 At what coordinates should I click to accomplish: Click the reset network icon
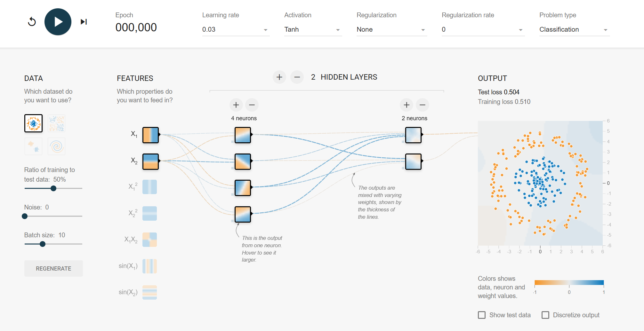(32, 22)
